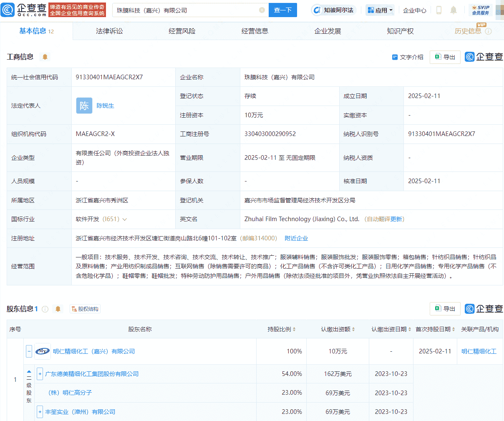Open the 知识产权 tab

400,30
